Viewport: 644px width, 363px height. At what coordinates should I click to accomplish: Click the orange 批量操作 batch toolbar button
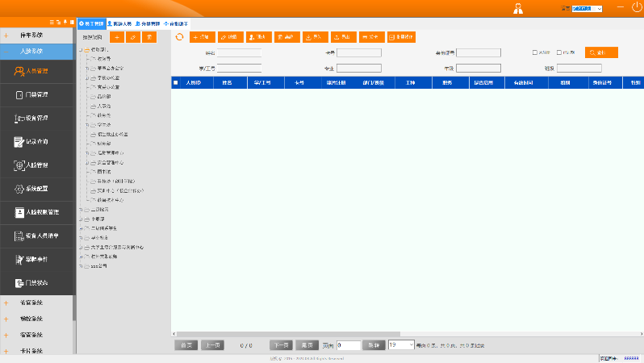tap(401, 37)
